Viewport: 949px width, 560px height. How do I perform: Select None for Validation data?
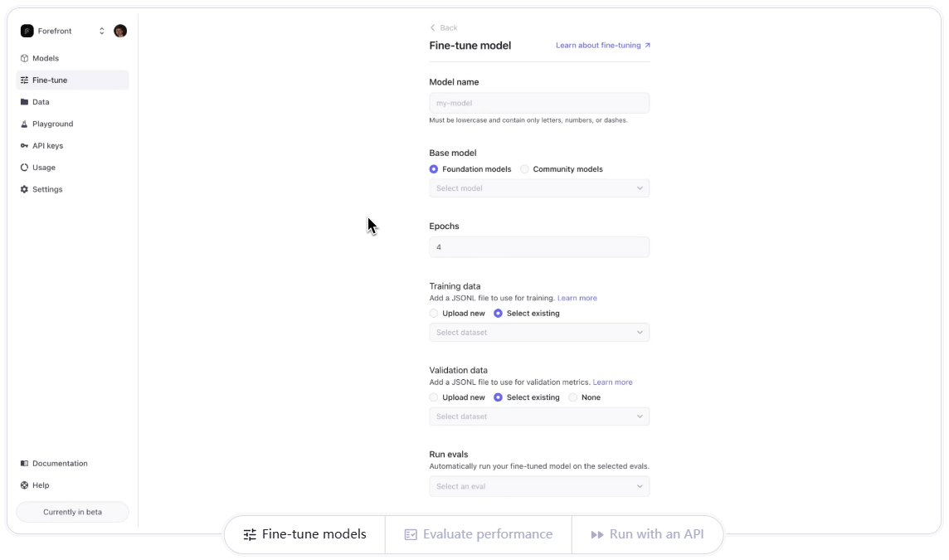[573, 397]
